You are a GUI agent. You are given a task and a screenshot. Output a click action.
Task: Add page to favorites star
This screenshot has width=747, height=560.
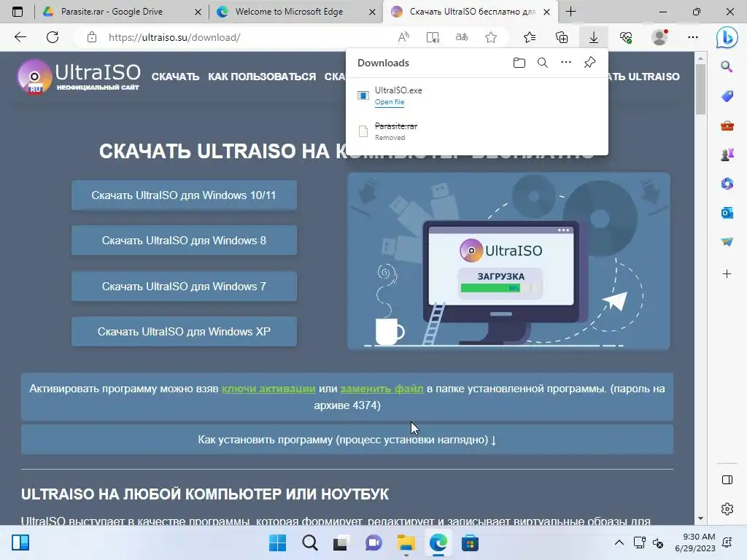tap(491, 37)
